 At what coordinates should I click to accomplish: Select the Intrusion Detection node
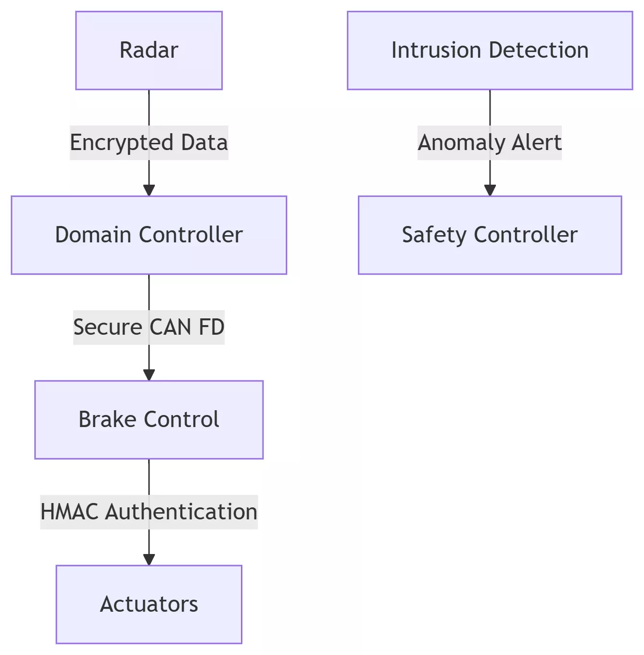[490, 50]
